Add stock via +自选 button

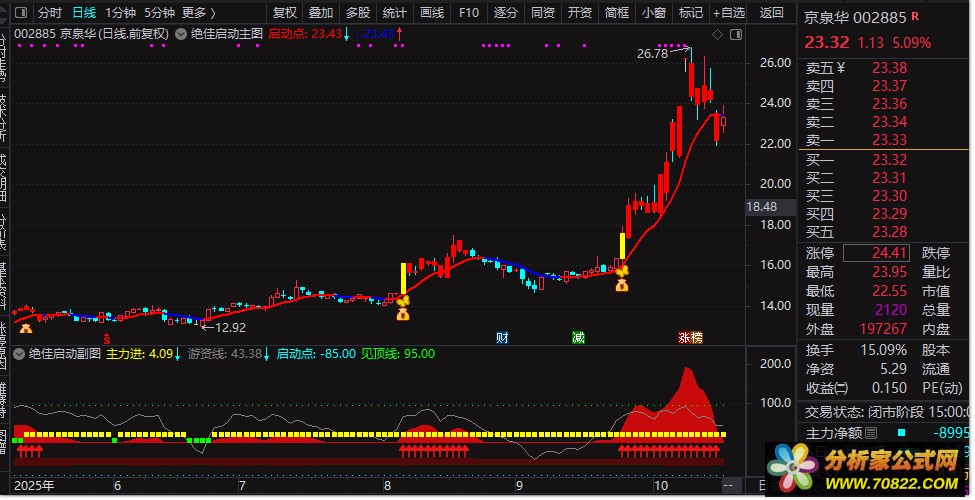(729, 12)
